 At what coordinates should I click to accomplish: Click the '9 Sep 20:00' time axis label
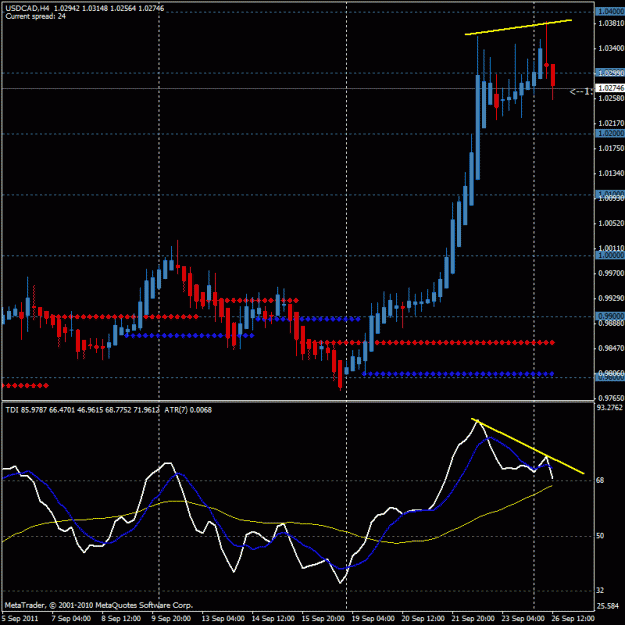[171, 619]
